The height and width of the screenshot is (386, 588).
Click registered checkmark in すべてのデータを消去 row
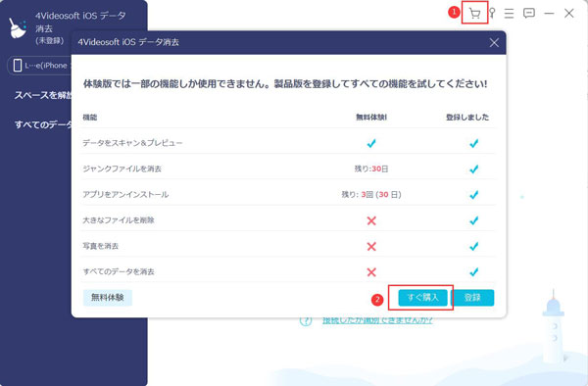pyautogui.click(x=474, y=272)
